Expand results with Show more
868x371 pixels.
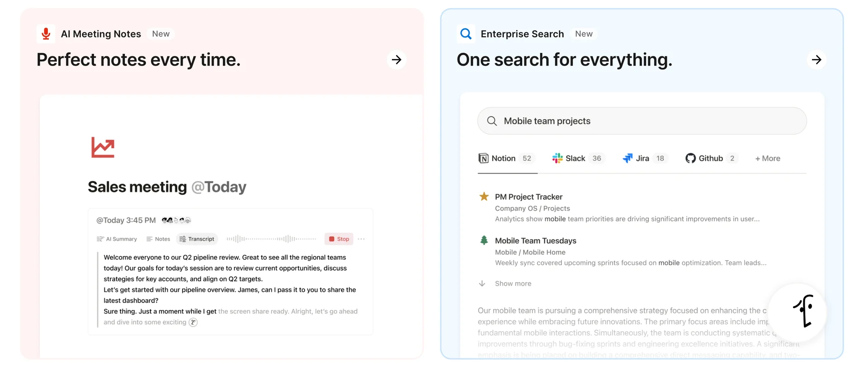click(x=513, y=283)
